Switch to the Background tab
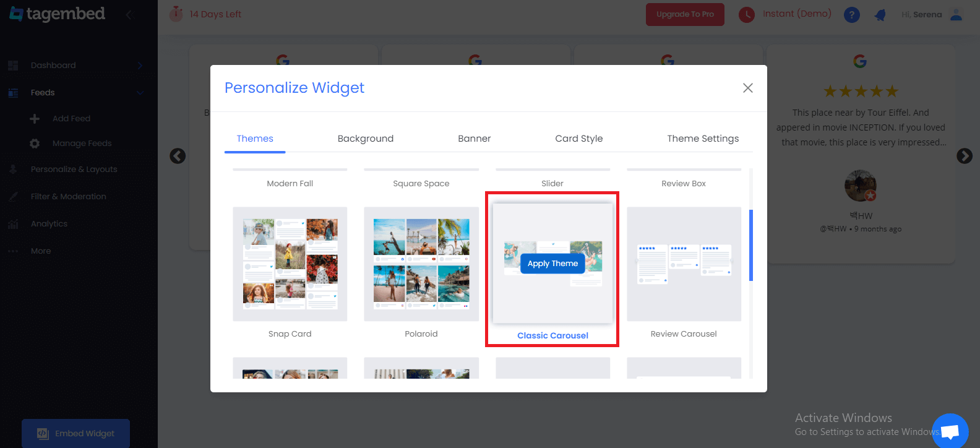The width and height of the screenshot is (980, 448). click(x=366, y=139)
